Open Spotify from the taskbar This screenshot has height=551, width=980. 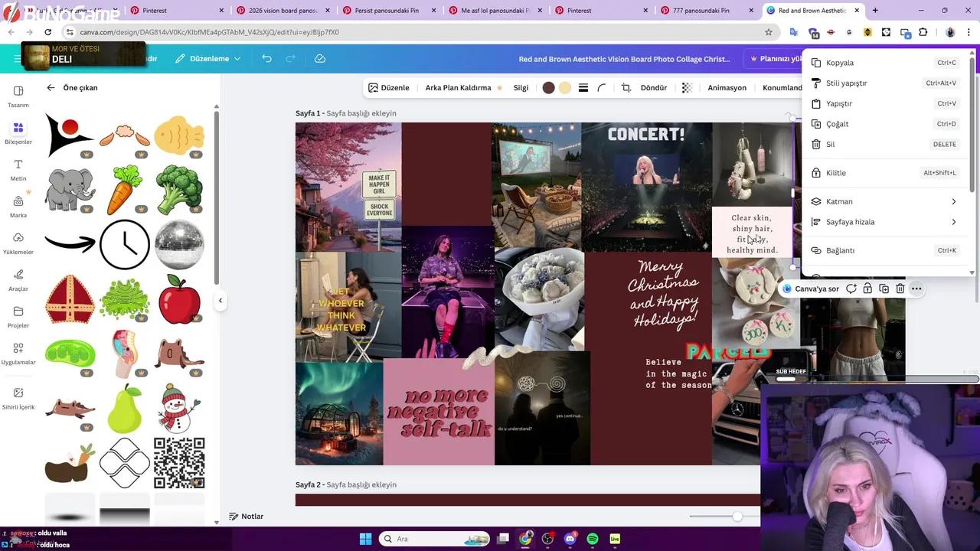[x=593, y=539]
